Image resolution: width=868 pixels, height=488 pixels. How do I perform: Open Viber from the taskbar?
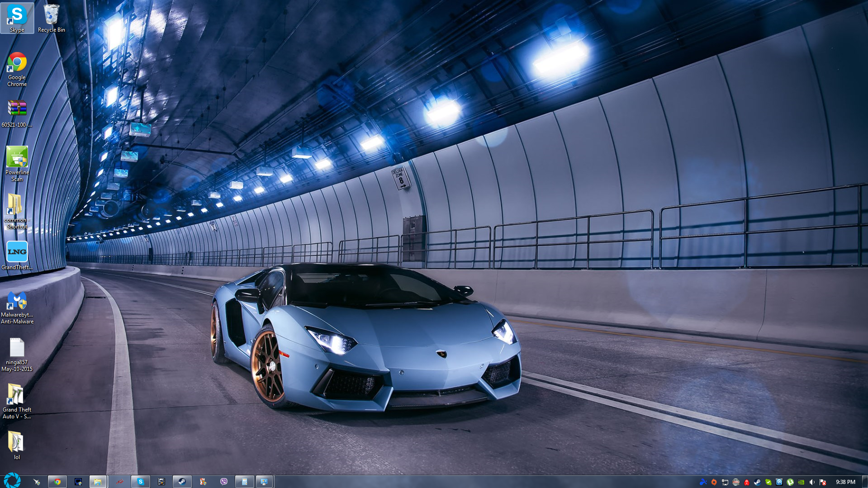click(223, 482)
